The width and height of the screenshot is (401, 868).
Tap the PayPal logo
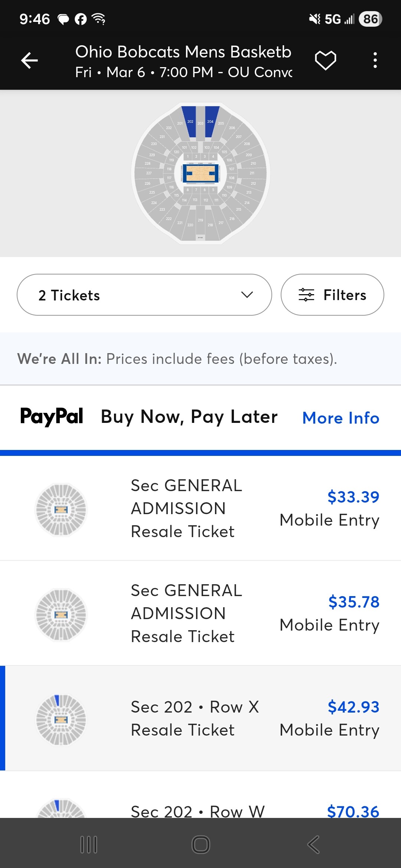(52, 417)
